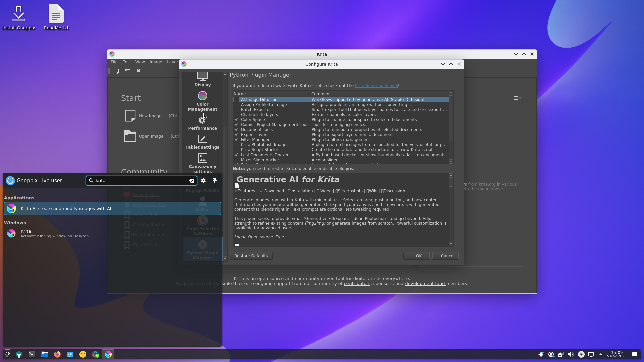Image resolution: width=644 pixels, height=362 pixels.
Task: Open Krita Scripting School link
Action: tap(376, 86)
